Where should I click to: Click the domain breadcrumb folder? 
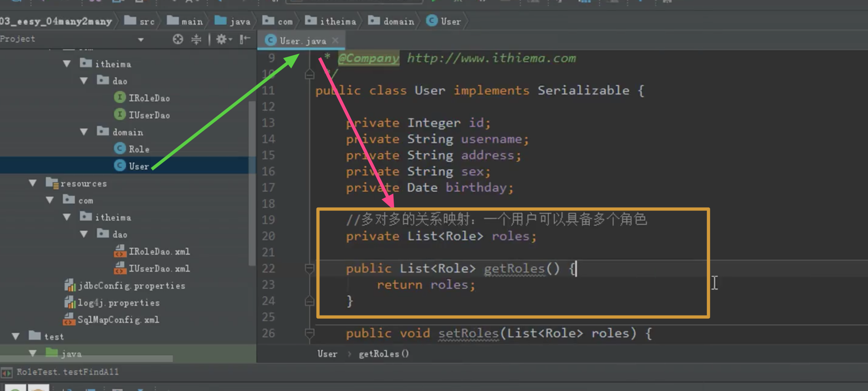pyautogui.click(x=391, y=21)
